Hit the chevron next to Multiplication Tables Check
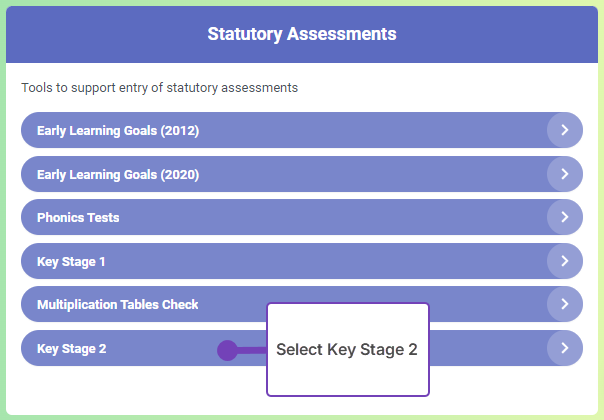Image resolution: width=604 pixels, height=420 pixels. point(565,304)
